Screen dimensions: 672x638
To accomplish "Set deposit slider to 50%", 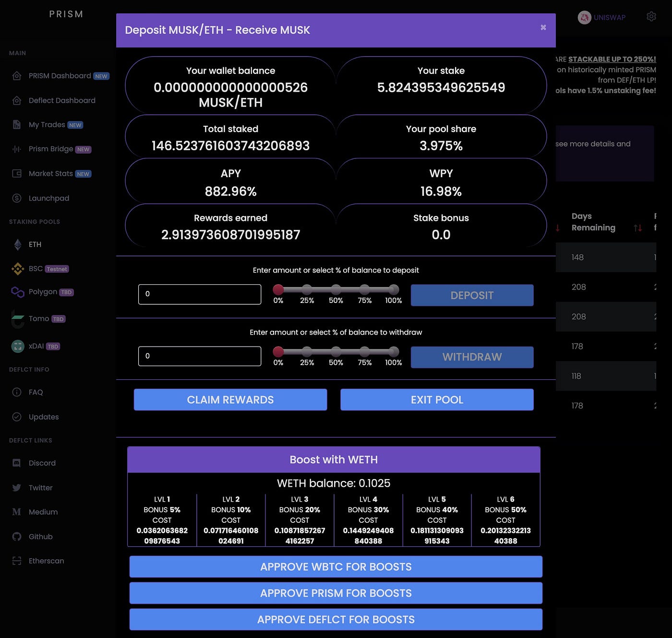I will 336,289.
